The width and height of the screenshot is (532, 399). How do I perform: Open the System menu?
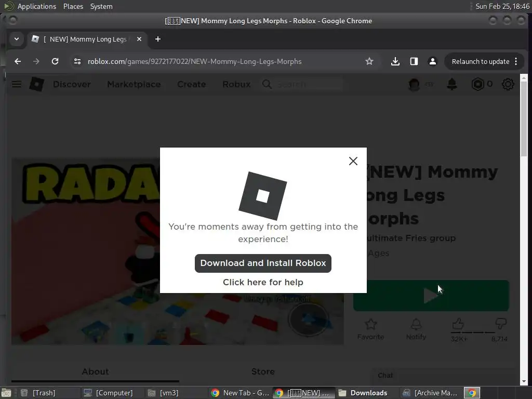101,6
